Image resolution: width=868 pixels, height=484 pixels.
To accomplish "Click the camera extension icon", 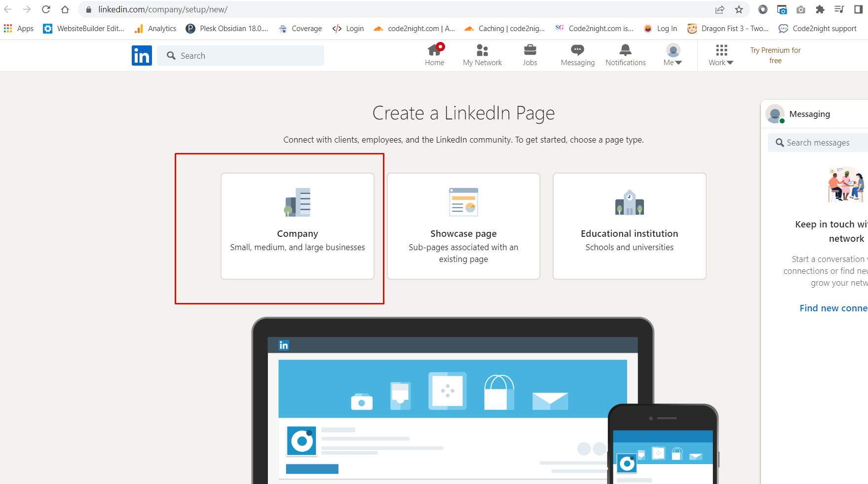I will pos(801,9).
